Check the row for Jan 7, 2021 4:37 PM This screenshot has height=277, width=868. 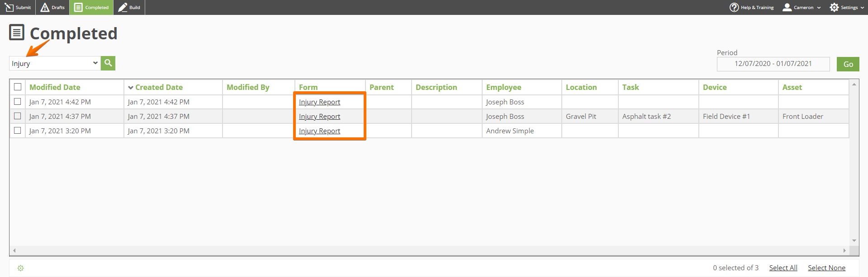(x=18, y=116)
